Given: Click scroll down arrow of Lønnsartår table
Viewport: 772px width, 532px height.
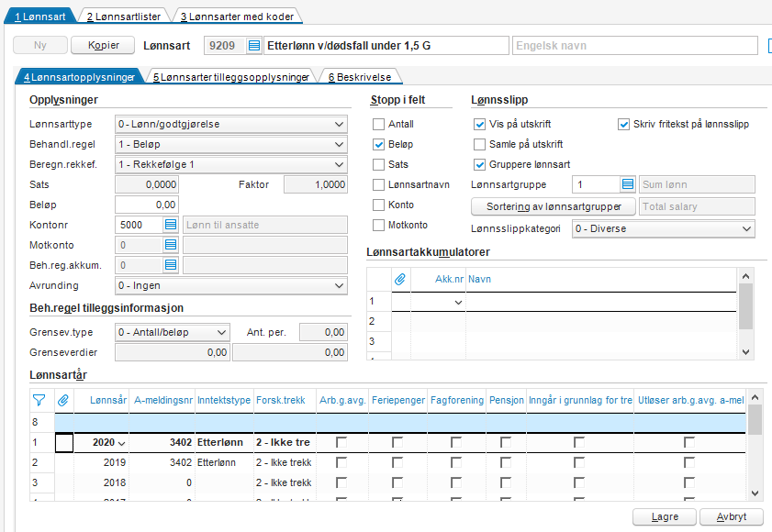Looking at the screenshot, I should 755,493.
